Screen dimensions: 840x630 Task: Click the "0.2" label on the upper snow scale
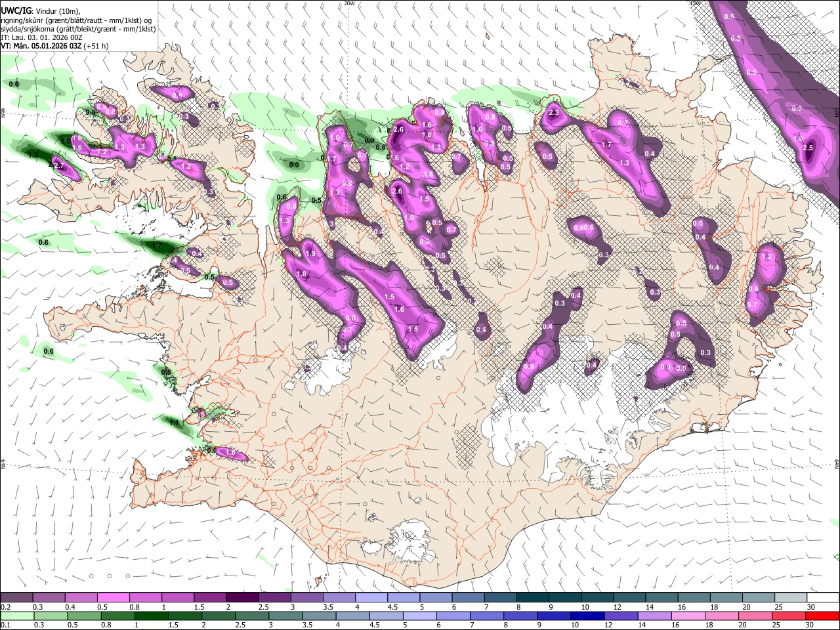pos(6,607)
